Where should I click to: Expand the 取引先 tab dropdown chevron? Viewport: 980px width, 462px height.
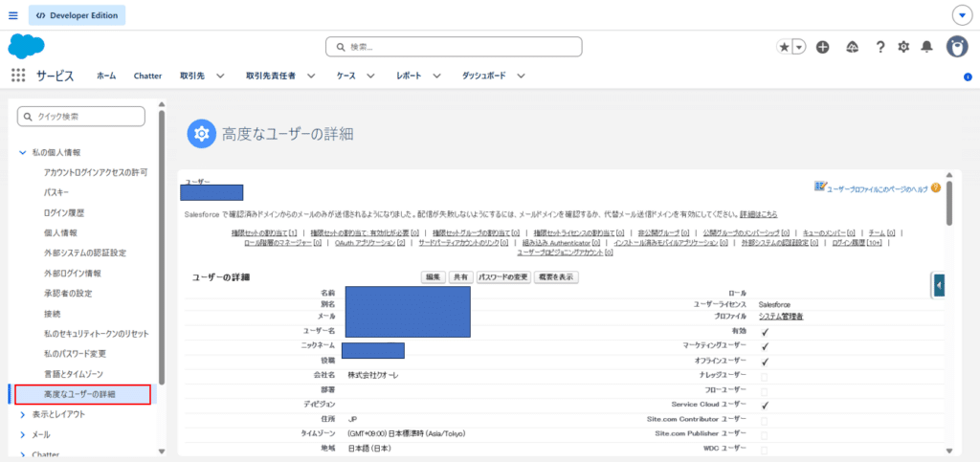(x=220, y=77)
